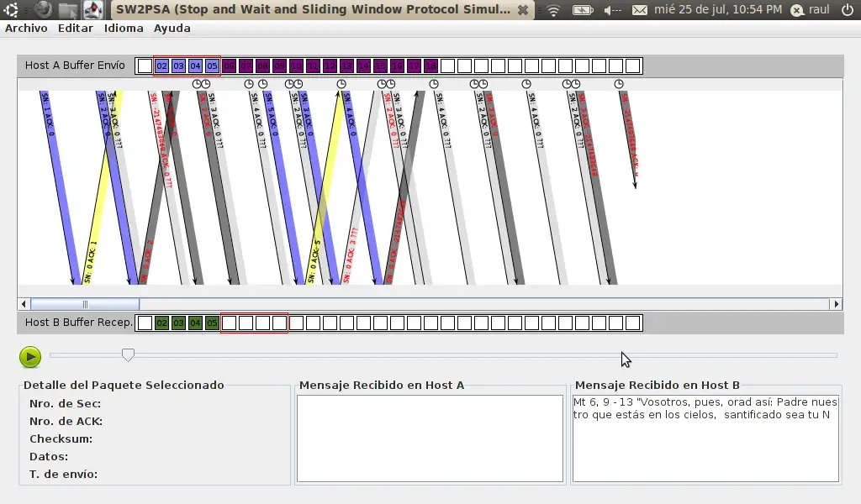This screenshot has width=861, height=504.
Task: Select Host A send buffer cell 12
Action: point(330,66)
